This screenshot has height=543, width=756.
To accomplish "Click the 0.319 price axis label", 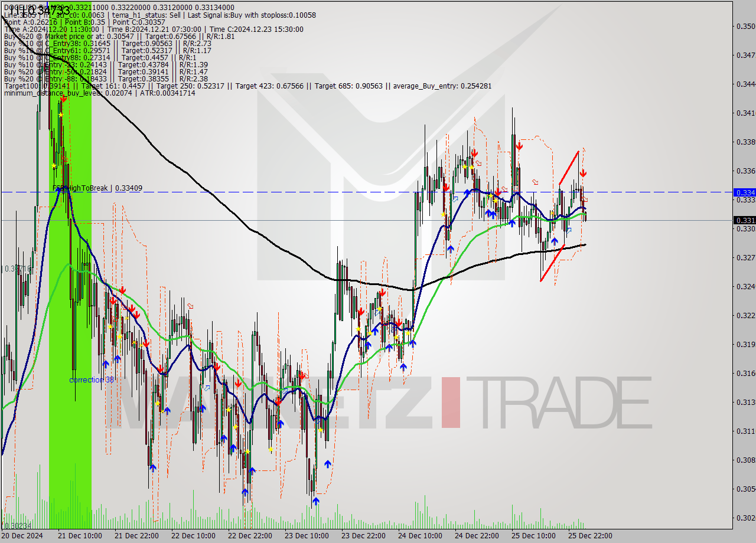I will point(745,344).
